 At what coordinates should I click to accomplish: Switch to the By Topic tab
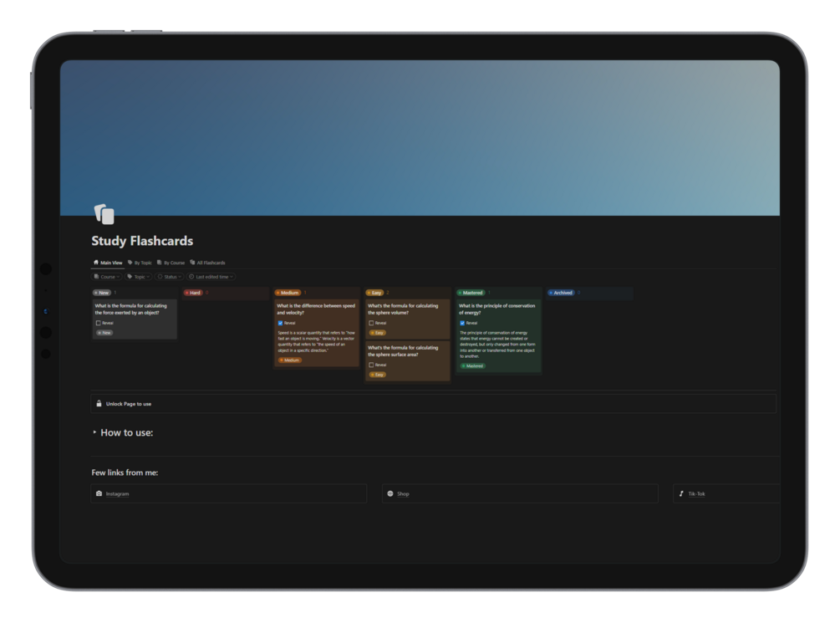[140, 263]
